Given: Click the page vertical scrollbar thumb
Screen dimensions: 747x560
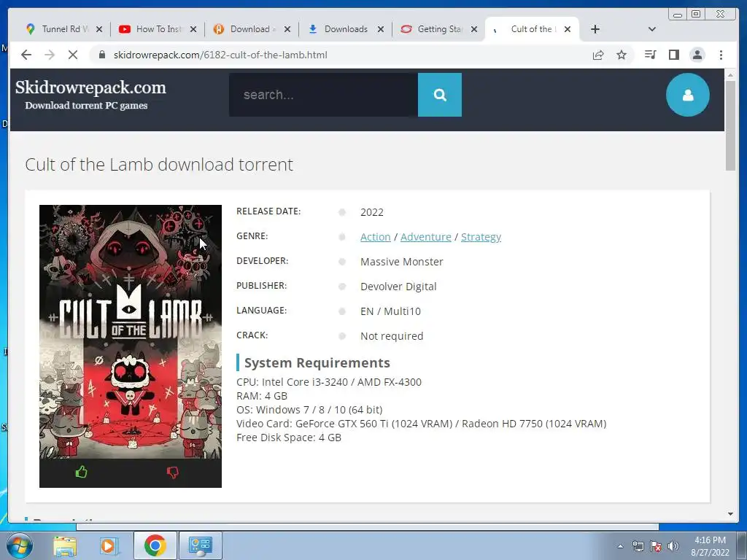Looking at the screenshot, I should click(730, 125).
